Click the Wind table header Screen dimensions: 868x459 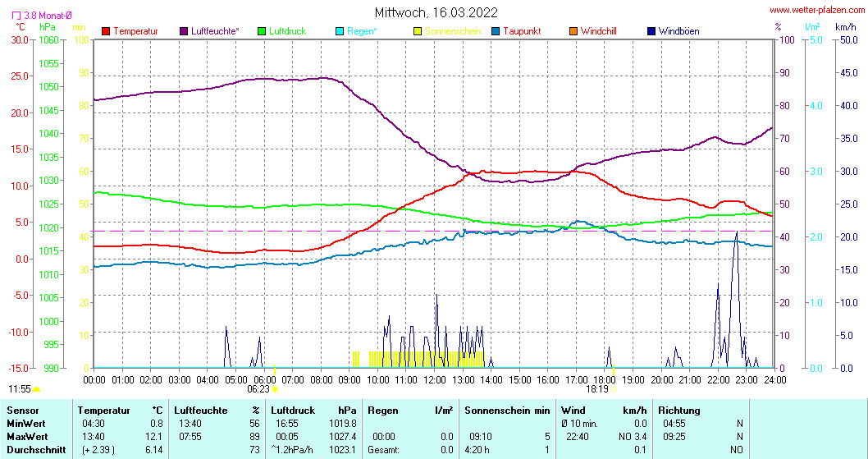click(x=573, y=411)
